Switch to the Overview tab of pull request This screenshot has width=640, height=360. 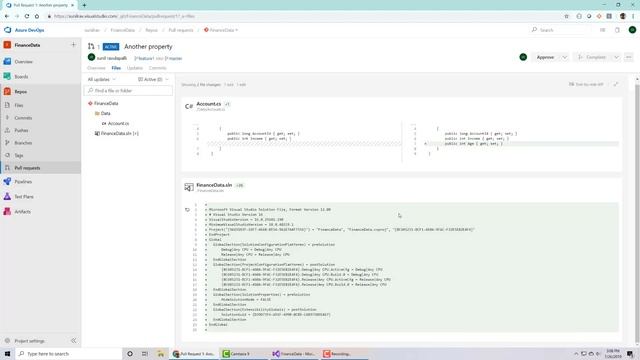96,68
